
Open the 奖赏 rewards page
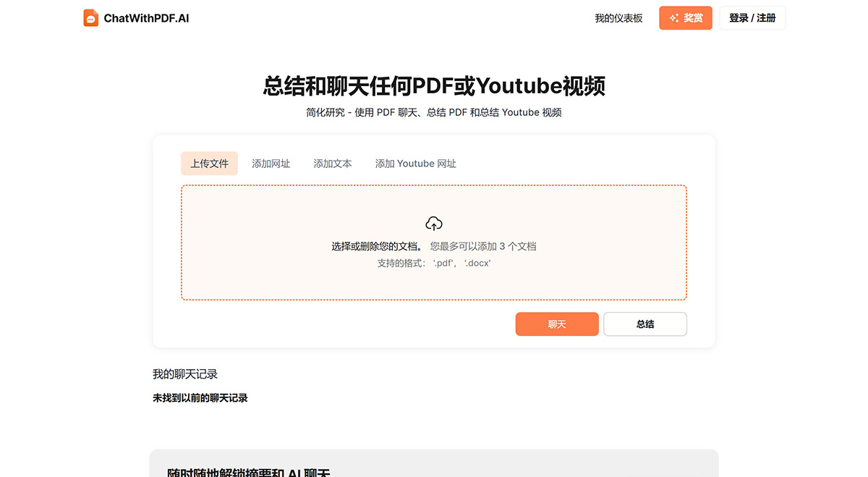685,17
